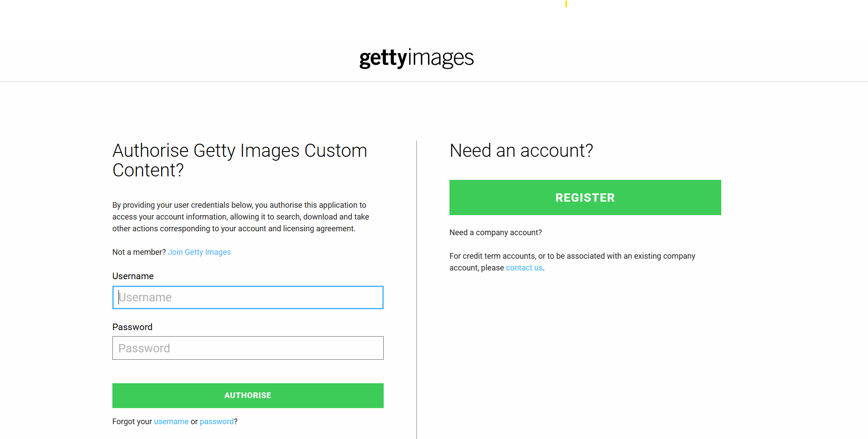The width and height of the screenshot is (868, 439).
Task: Open the forgot password link
Action: point(216,422)
